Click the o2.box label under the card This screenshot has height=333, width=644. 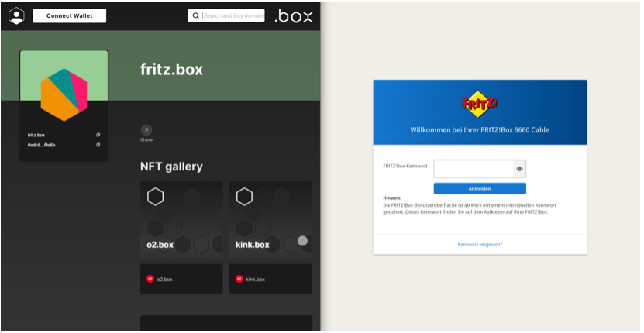pyautogui.click(x=165, y=280)
